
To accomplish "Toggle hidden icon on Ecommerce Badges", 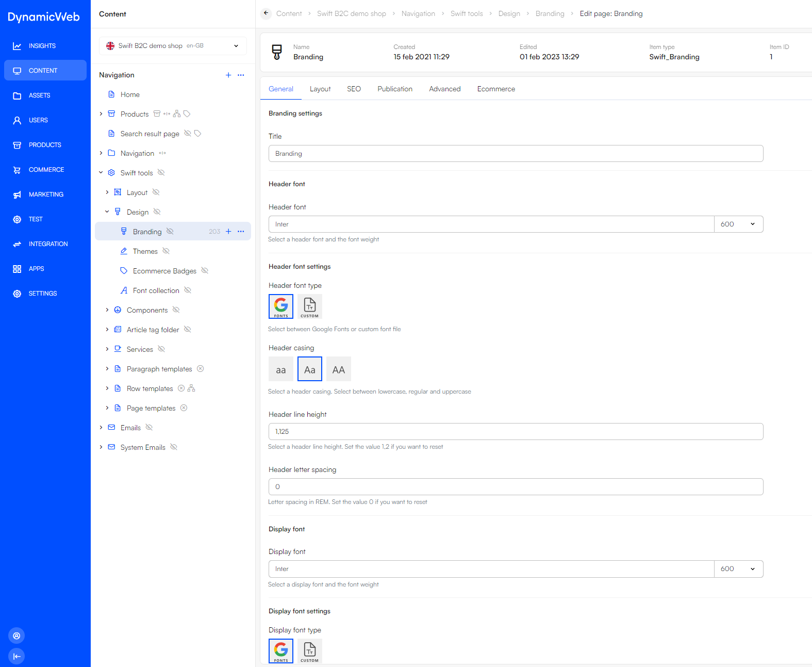I will (205, 271).
